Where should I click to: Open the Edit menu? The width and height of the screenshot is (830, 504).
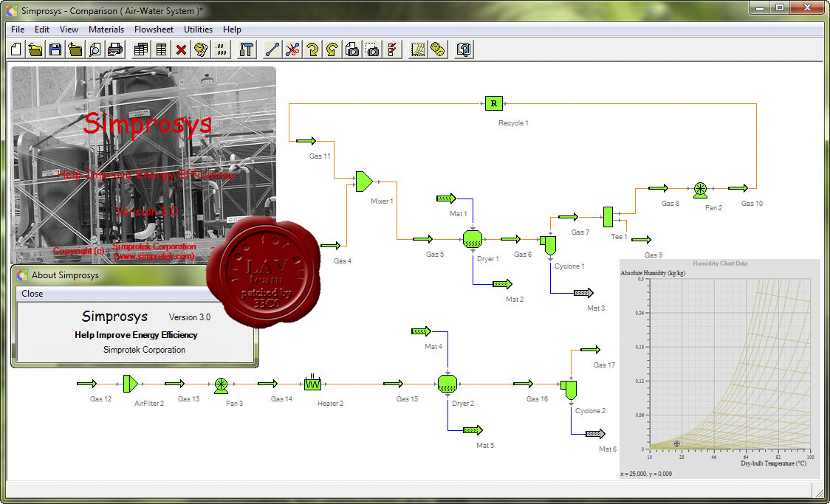tap(42, 30)
